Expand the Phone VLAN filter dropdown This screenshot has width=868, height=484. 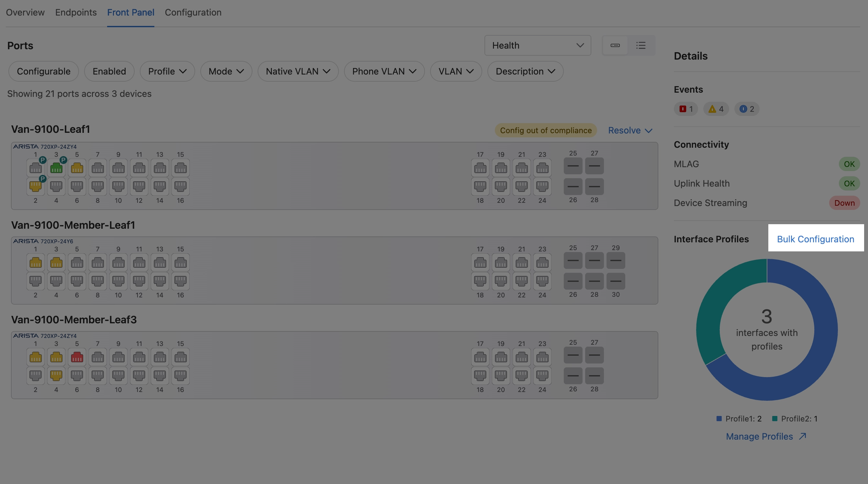pos(384,71)
